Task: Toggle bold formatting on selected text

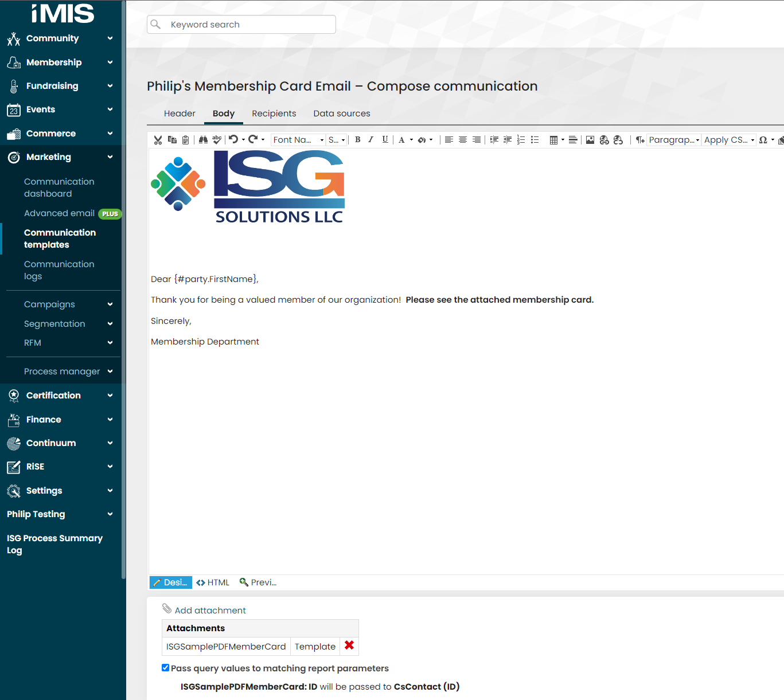Action: click(x=357, y=139)
